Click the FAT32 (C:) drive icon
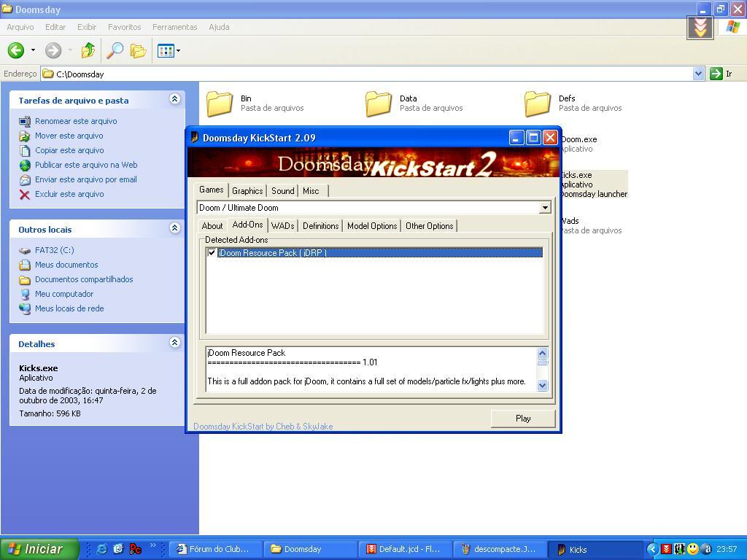The height and width of the screenshot is (560, 747). click(25, 251)
